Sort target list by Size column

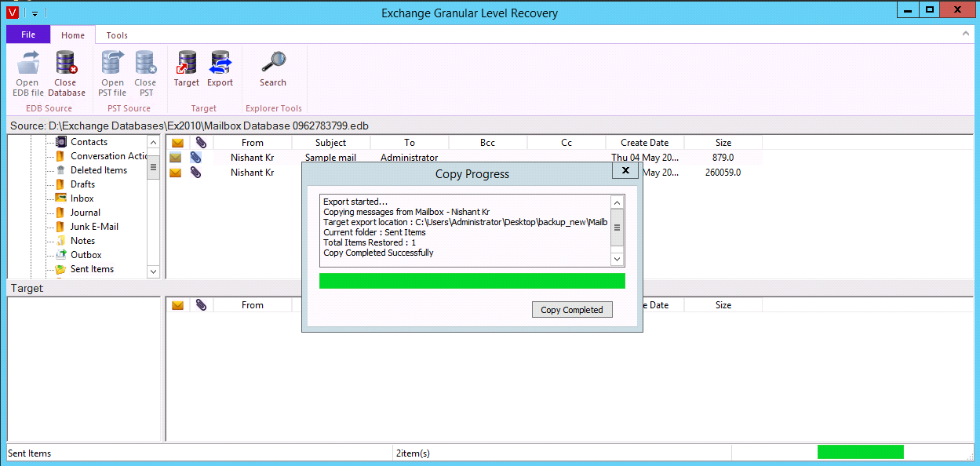(x=723, y=305)
